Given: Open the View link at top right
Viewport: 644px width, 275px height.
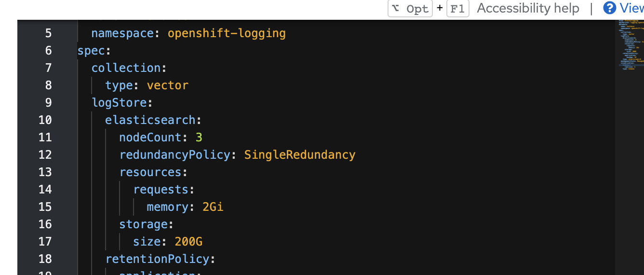Looking at the screenshot, I should click(x=631, y=8).
